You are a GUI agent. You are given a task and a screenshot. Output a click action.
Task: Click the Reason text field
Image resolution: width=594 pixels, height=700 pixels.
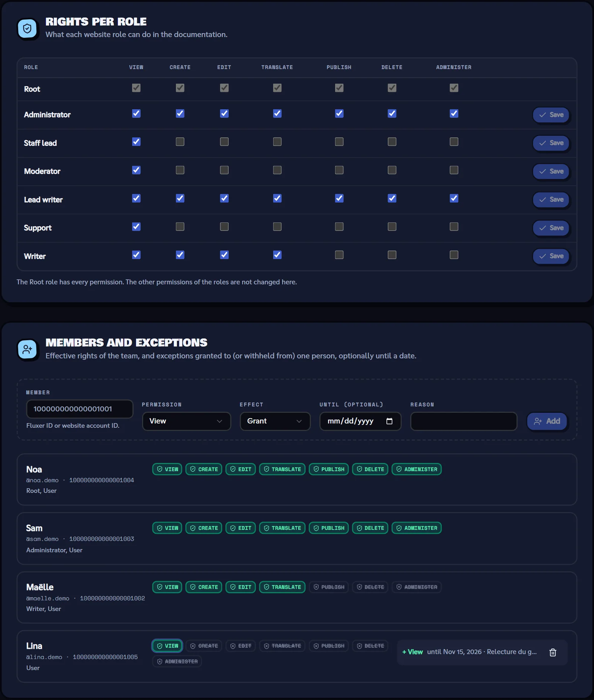point(464,421)
